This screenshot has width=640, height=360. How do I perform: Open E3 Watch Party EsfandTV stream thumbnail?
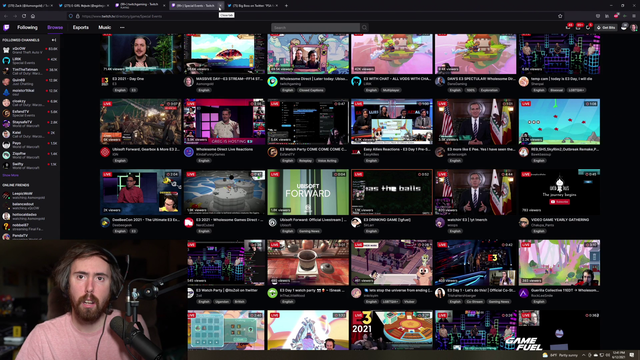point(308,122)
